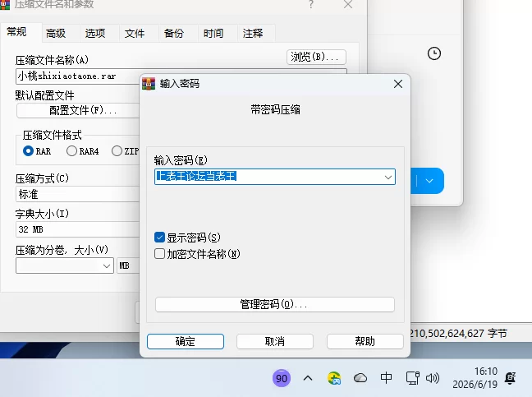Screen dimensions: 532x397
Task: Open the purple 90 badge tray icon
Action: pos(282,378)
